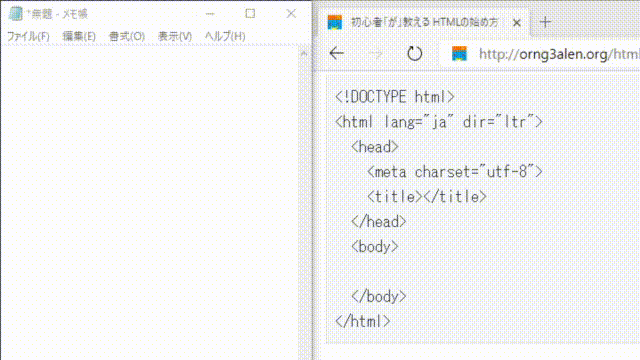Click the <title></title> code line
This screenshot has width=640, height=360.
[x=427, y=197]
